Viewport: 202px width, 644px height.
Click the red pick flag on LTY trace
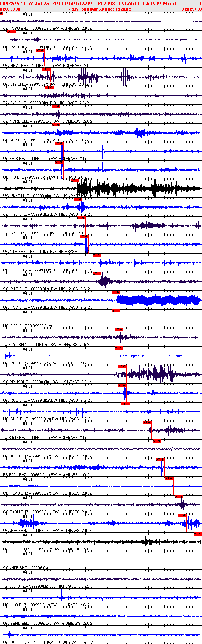pos(46,69)
